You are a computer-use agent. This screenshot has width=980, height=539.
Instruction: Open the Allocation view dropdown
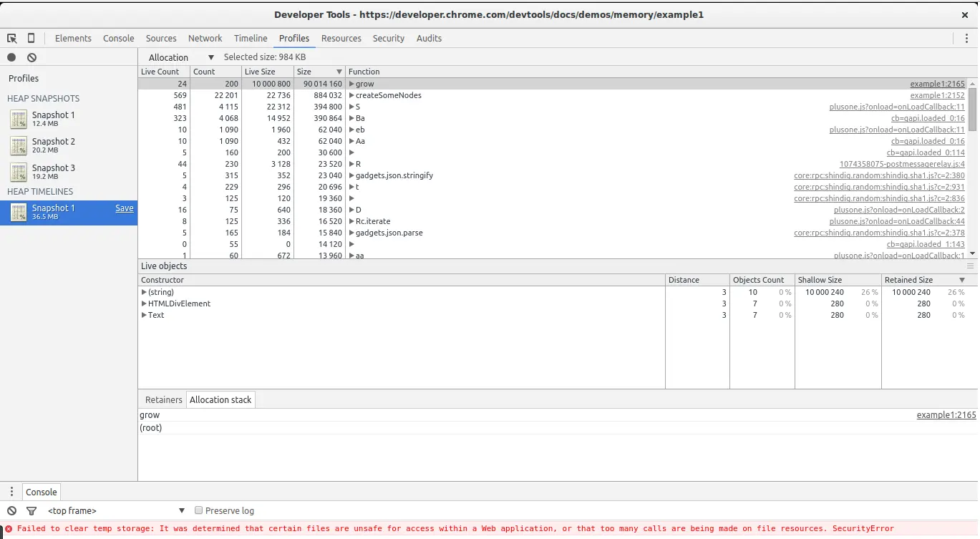click(180, 57)
